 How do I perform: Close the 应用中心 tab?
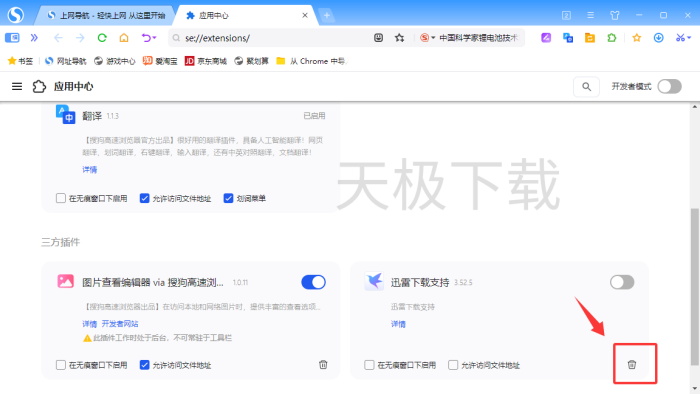305,15
